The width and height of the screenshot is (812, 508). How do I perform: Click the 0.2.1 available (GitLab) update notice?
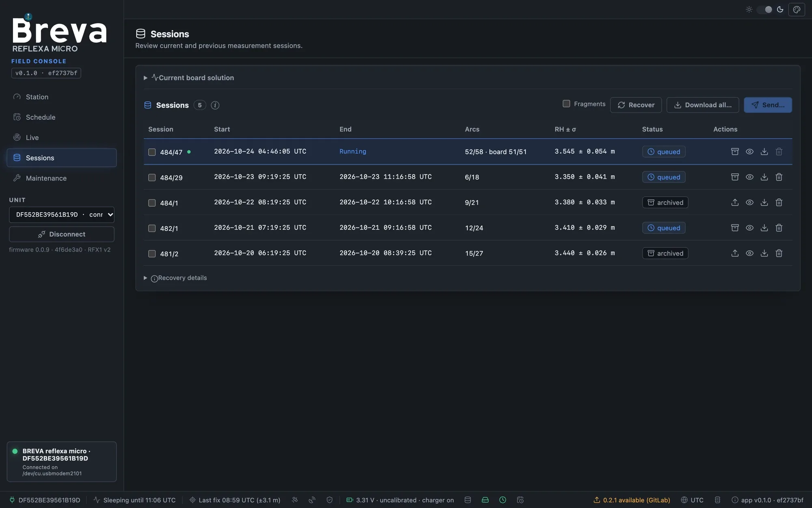click(632, 500)
